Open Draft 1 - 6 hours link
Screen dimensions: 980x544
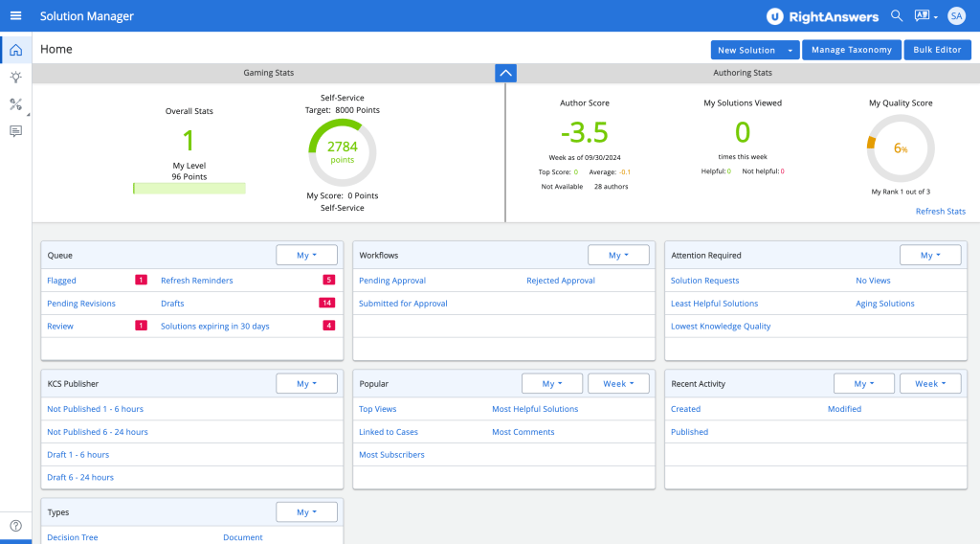tap(78, 455)
